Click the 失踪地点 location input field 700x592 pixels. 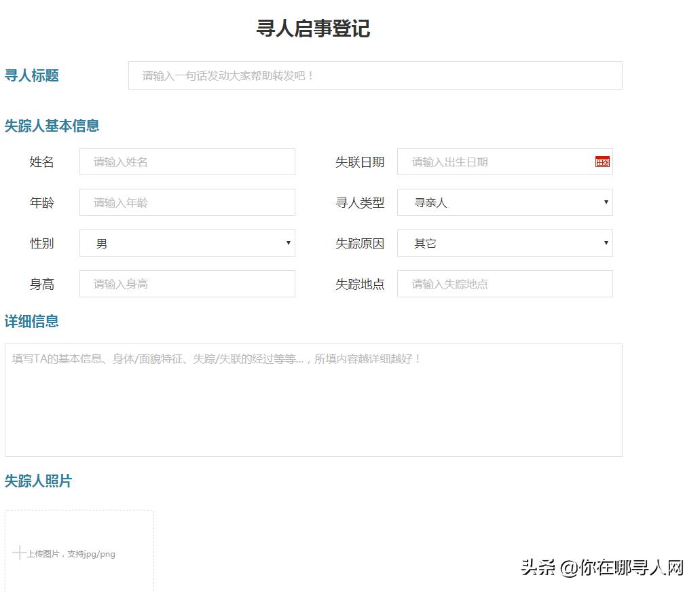click(504, 284)
